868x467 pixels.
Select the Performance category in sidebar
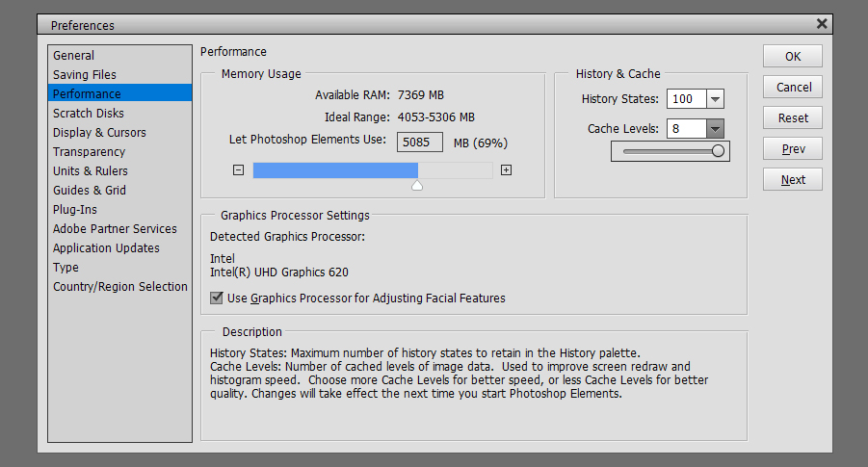click(x=119, y=93)
